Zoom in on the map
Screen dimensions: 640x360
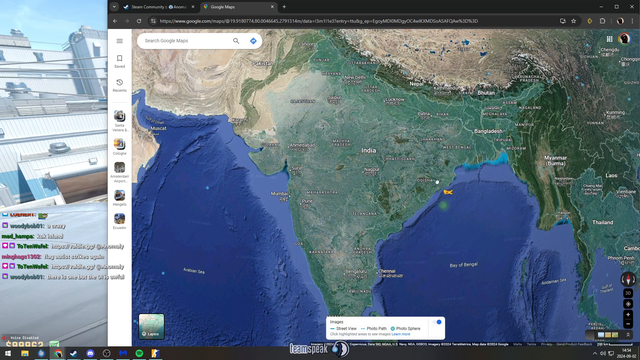628,315
